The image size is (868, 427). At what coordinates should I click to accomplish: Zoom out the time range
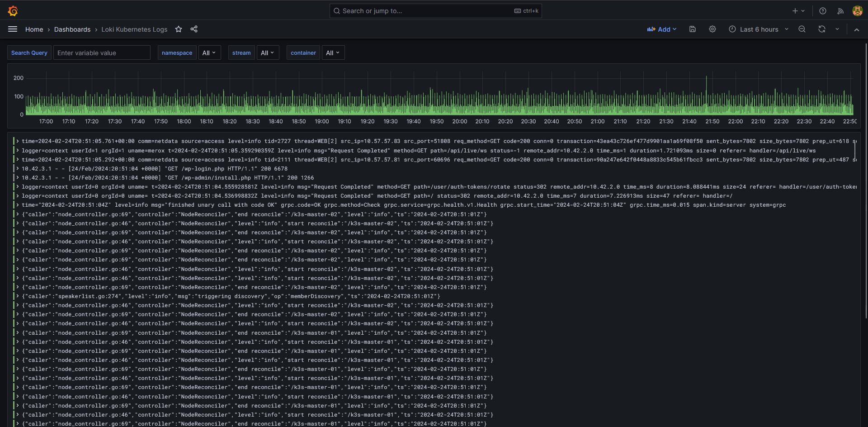point(802,29)
